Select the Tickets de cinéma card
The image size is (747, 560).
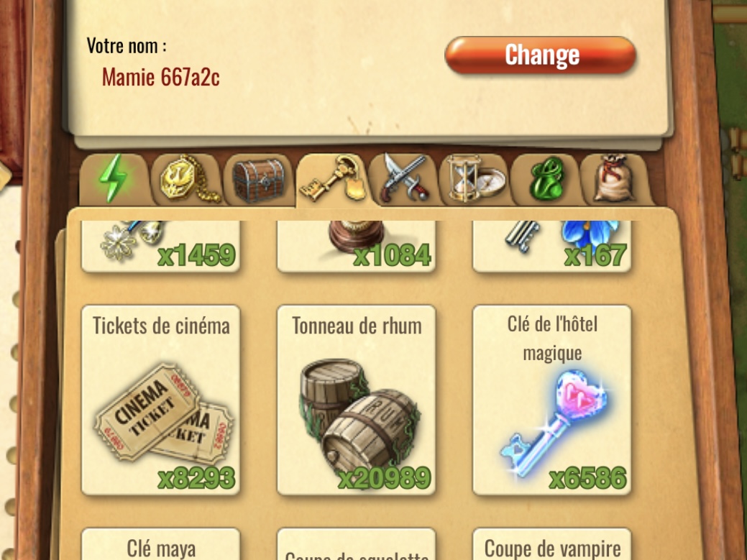click(161, 400)
